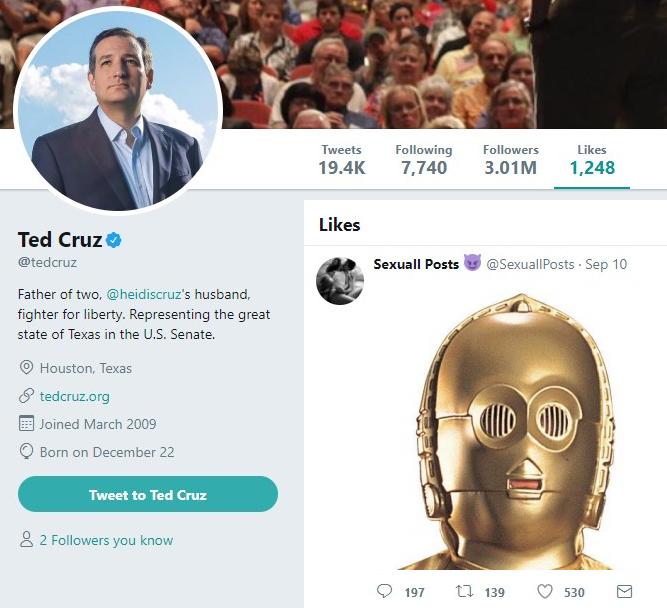Click the envelope direct message icon
This screenshot has height=608, width=667.
click(x=624, y=591)
